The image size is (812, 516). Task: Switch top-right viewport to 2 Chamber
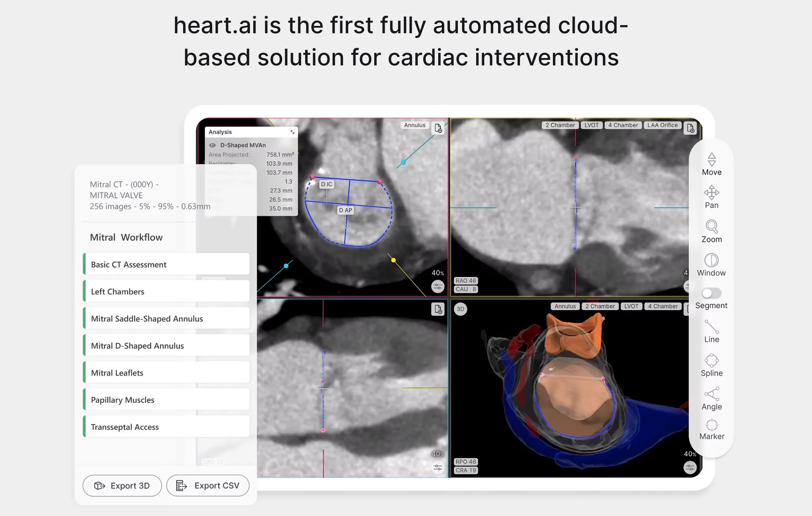[560, 125]
